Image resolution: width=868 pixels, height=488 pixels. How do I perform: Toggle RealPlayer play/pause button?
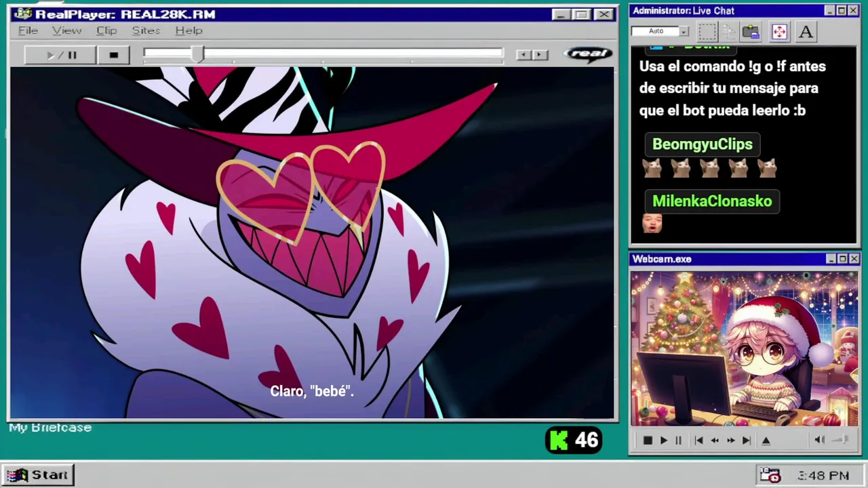click(x=60, y=55)
